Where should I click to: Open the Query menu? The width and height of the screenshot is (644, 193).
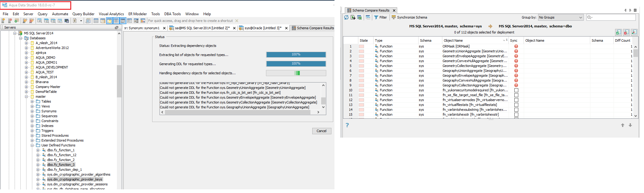tap(43, 14)
